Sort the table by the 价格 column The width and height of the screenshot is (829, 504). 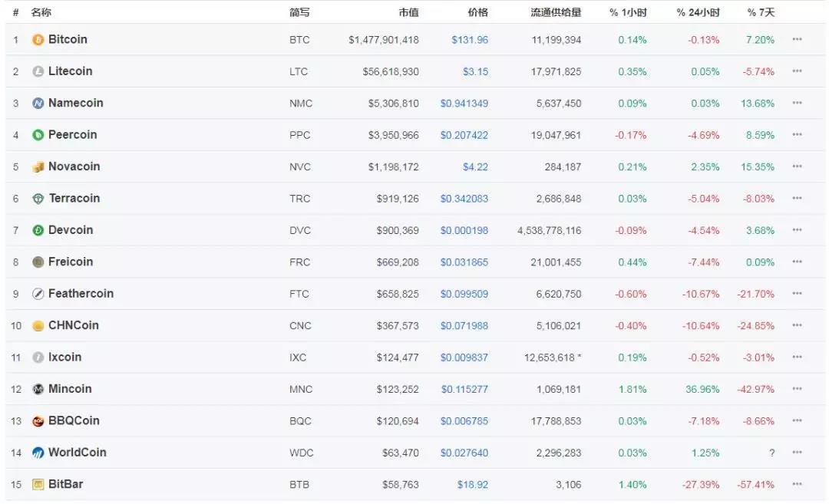480,12
